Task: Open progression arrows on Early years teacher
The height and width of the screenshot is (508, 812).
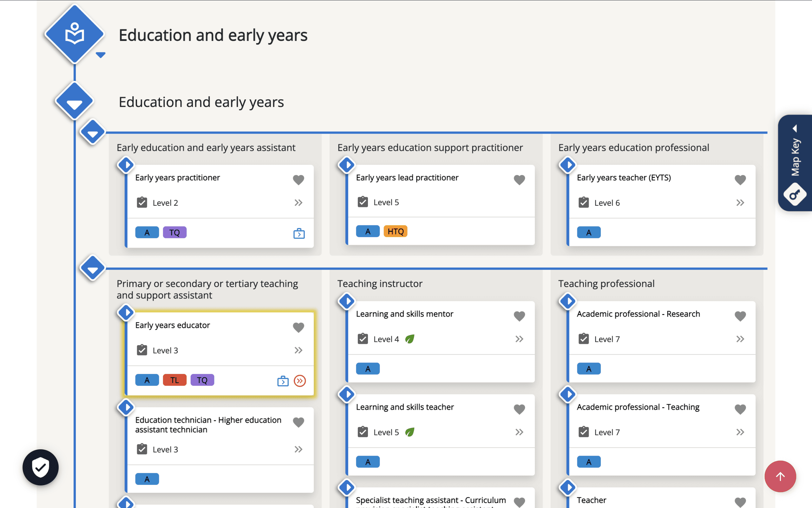Action: [740, 203]
